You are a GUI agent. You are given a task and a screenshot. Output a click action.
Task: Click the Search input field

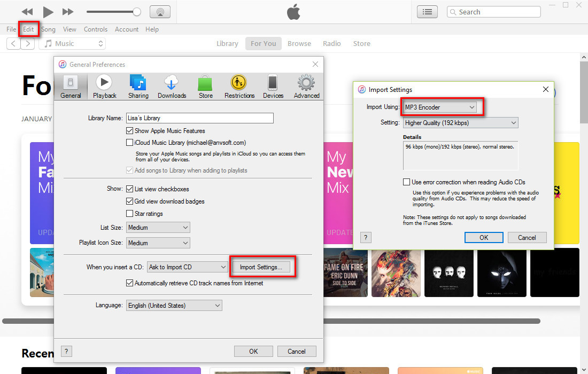tap(494, 12)
